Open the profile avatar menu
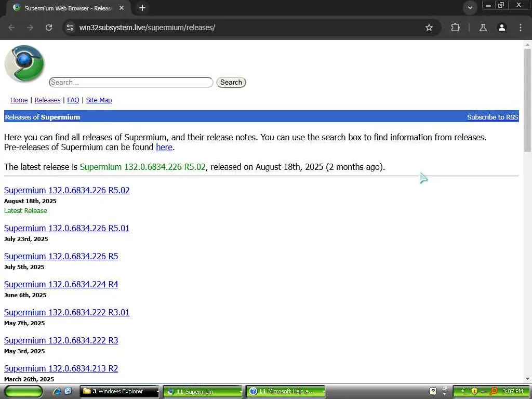532x399 pixels. coord(502,28)
